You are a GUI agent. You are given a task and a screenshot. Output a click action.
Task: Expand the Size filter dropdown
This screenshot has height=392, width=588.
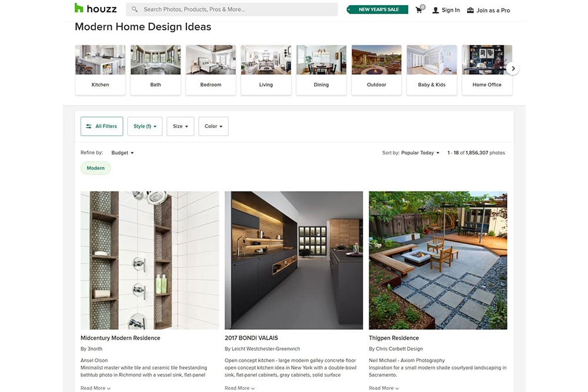[181, 126]
